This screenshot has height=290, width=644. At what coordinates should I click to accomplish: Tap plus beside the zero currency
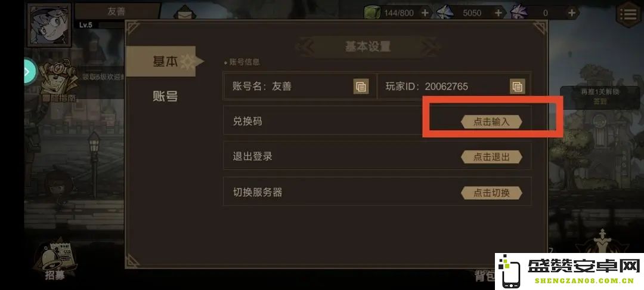click(x=571, y=13)
